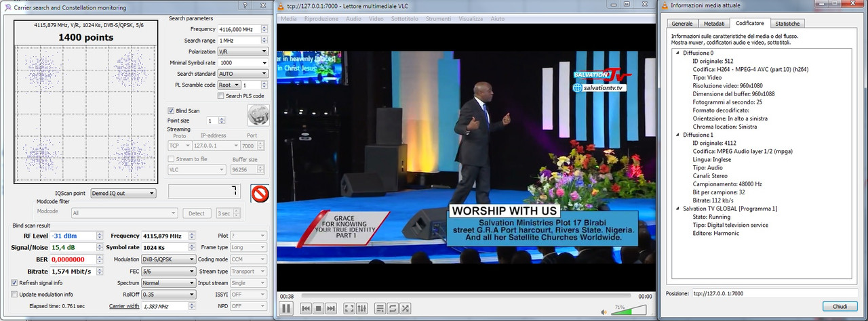
Task: Open Spectrum Normal dropdown
Action: tap(167, 282)
